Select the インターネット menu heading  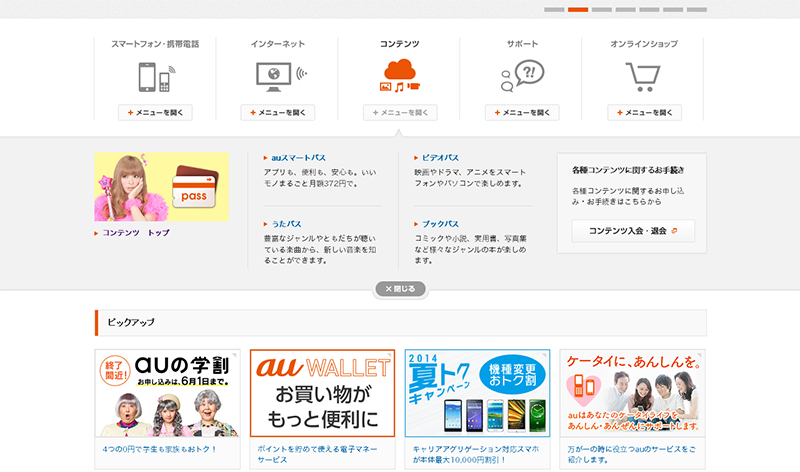pyautogui.click(x=278, y=44)
